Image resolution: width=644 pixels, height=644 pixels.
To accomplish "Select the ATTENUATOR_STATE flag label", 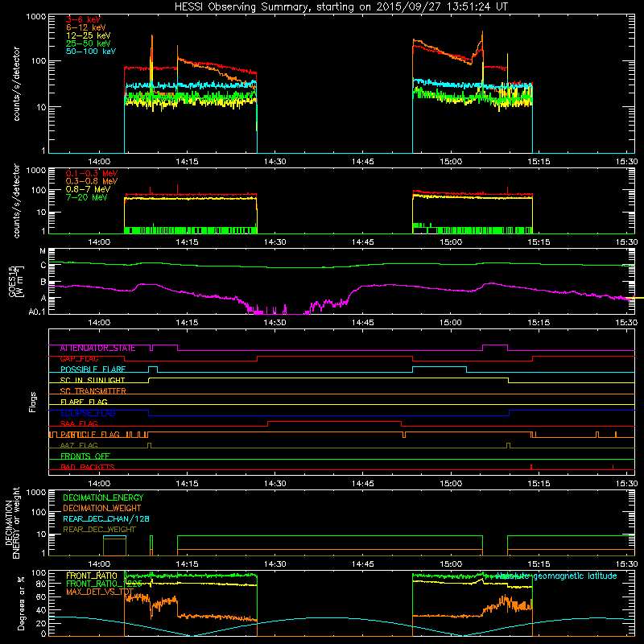I will tap(97, 349).
